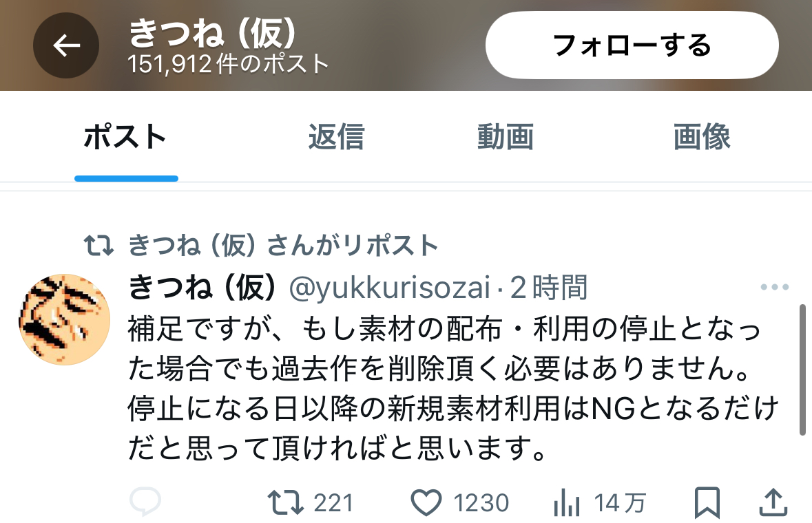The image size is (812, 523).
Task: Like the post with the heart icon
Action: (426, 503)
